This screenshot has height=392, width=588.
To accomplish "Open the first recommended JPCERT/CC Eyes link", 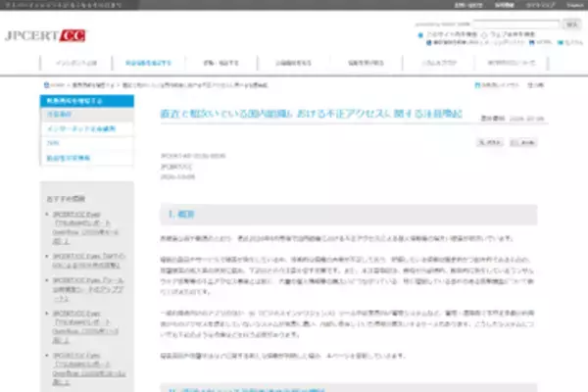I will [85, 227].
